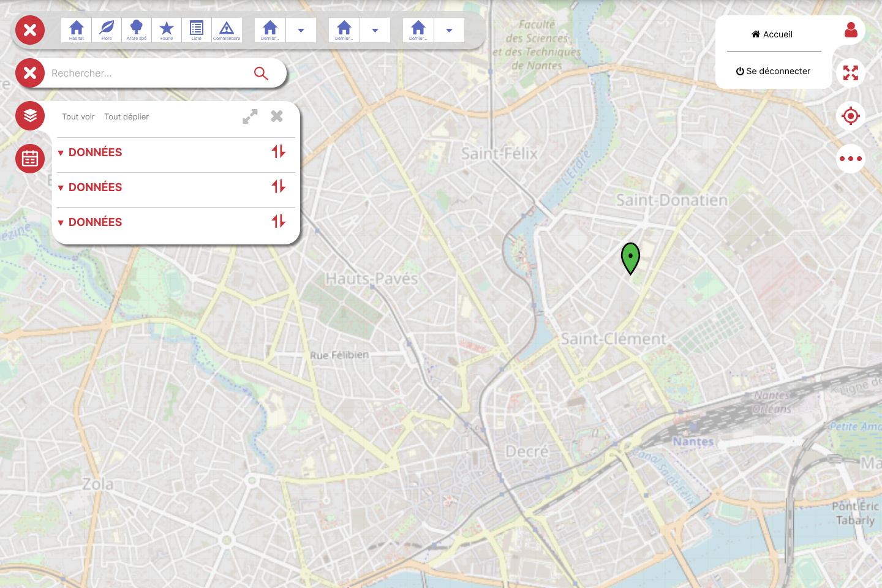Open the red calendar button
The height and width of the screenshot is (588, 882).
click(30, 159)
